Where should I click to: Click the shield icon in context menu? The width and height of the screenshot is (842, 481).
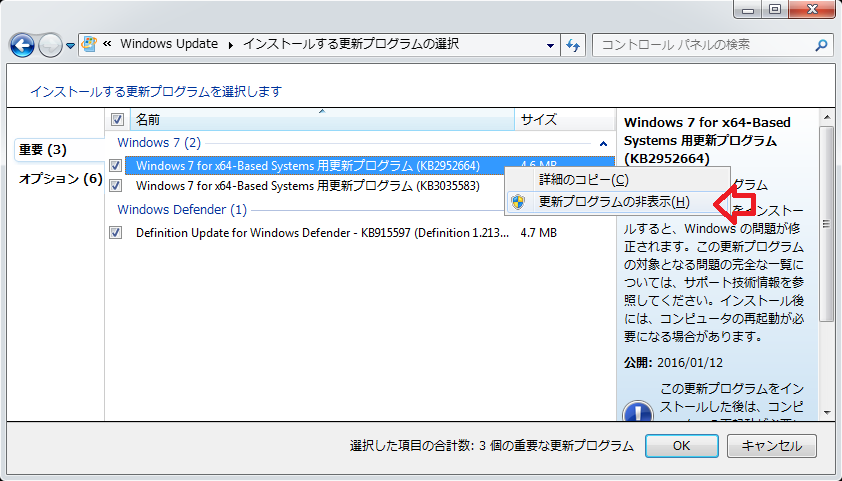click(518, 202)
